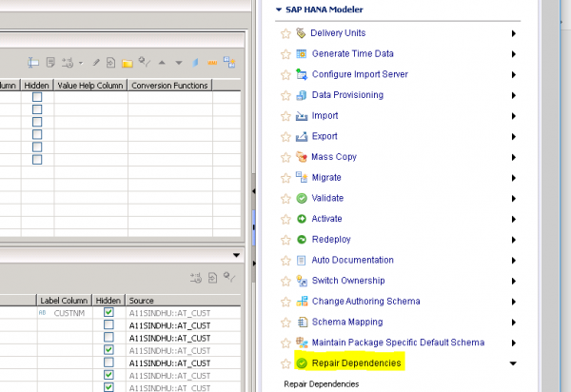
Task: Expand the Data Provisioning arrow
Action: 514,95
